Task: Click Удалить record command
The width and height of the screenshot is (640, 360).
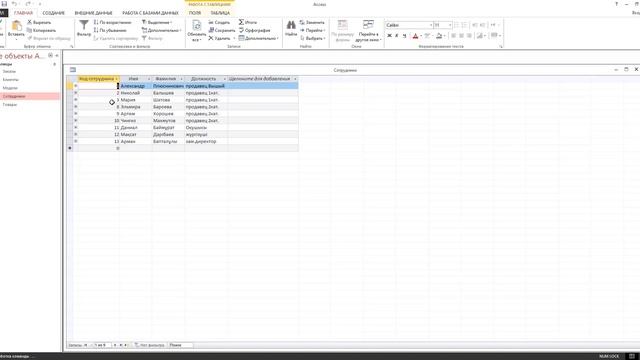Action: [220, 38]
